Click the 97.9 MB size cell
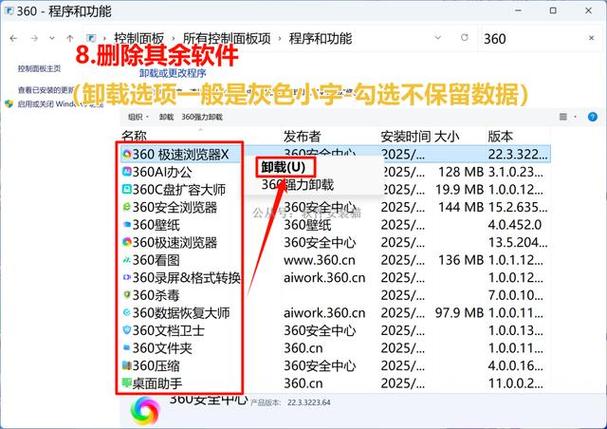 click(x=459, y=312)
